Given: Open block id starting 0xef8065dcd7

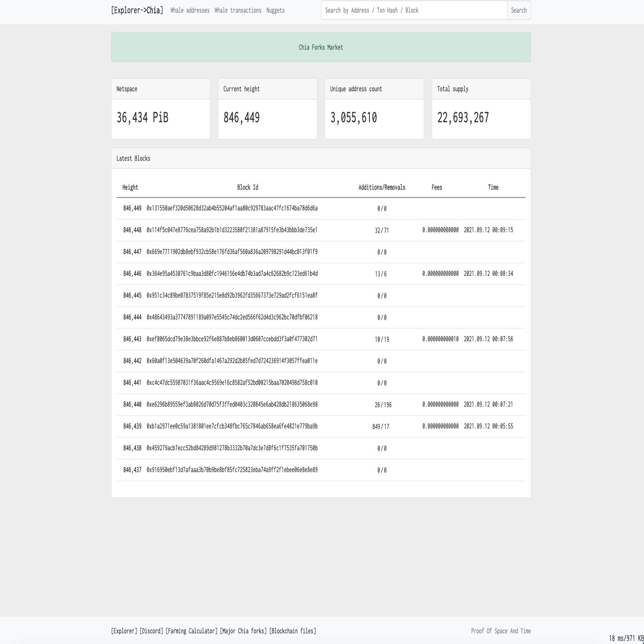Looking at the screenshot, I should pyautogui.click(x=232, y=339).
